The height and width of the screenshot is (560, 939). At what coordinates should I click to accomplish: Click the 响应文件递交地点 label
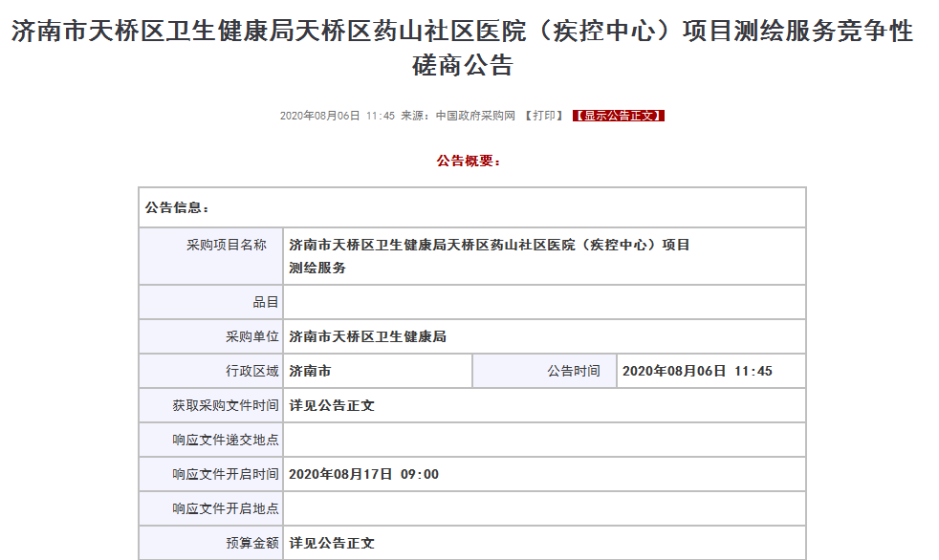[226, 440]
